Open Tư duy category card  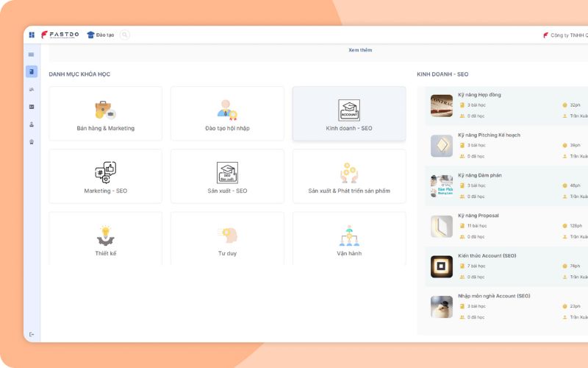227,238
